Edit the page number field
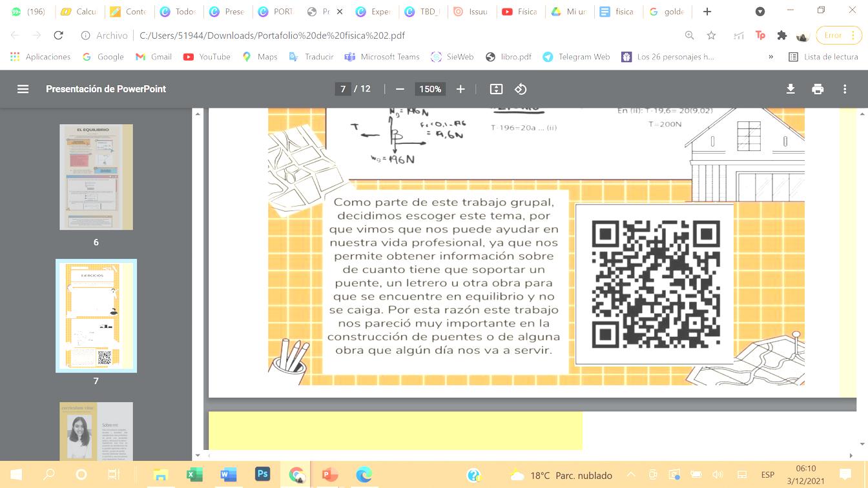Image resolution: width=868 pixels, height=488 pixels. click(343, 89)
